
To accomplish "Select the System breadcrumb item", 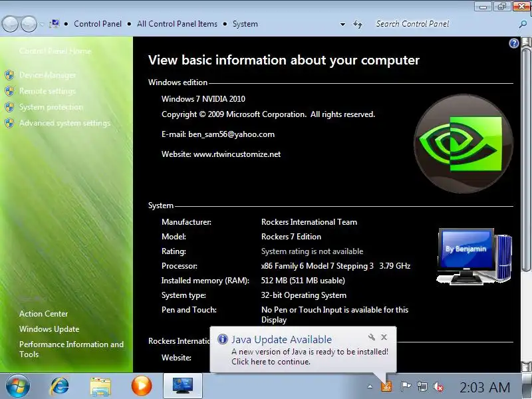I will [x=245, y=24].
